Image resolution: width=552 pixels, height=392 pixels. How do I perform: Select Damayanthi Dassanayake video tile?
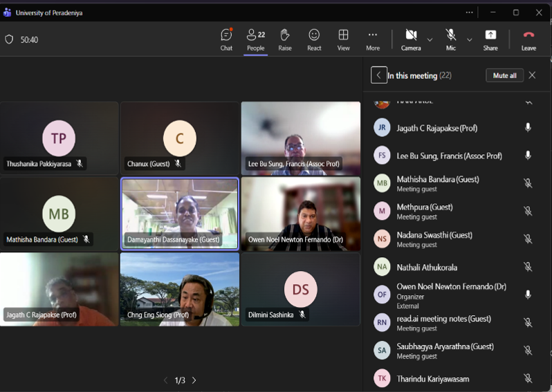click(180, 214)
